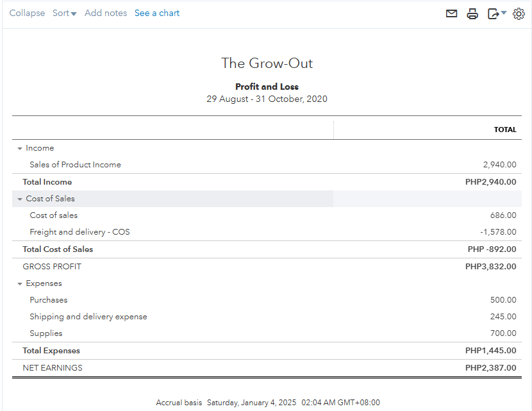Open the Sort dropdown menu
This screenshot has height=411, width=532.
(x=64, y=13)
